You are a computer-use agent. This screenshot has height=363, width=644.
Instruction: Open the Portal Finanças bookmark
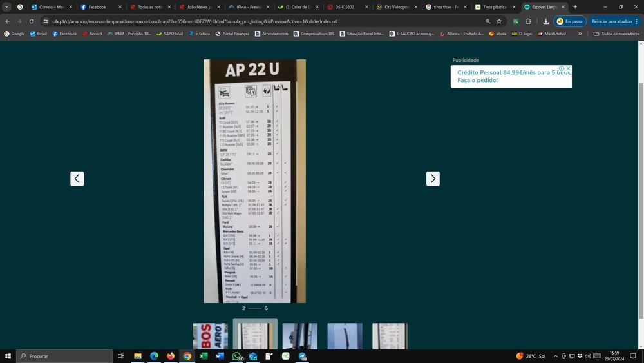[232, 34]
